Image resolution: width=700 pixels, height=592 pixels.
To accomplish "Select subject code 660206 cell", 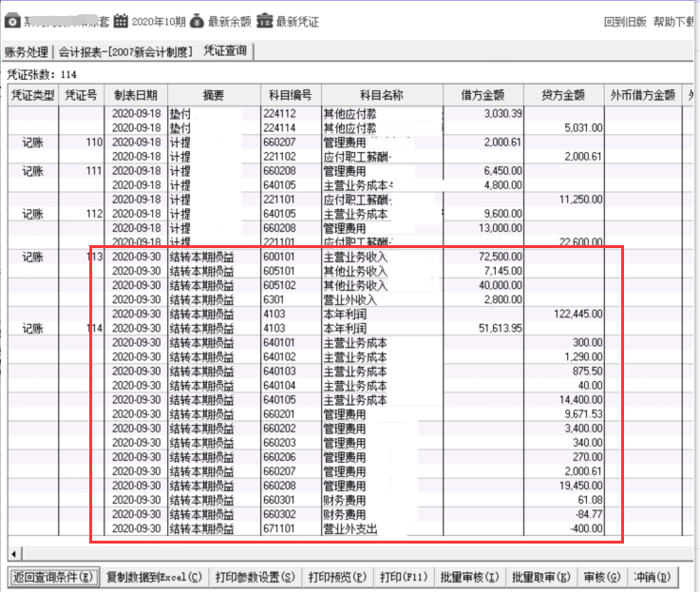I will point(291,457).
